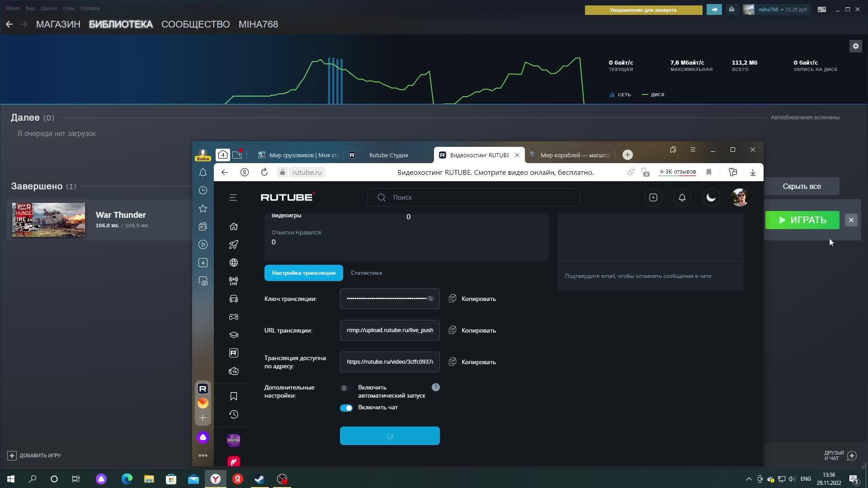Click Rutube home sidebar icon
868x488 pixels.
pos(234,226)
